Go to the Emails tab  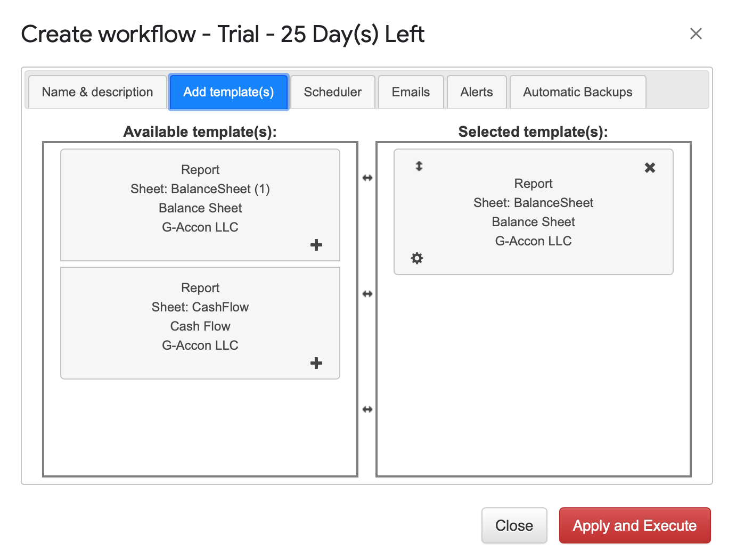click(411, 92)
